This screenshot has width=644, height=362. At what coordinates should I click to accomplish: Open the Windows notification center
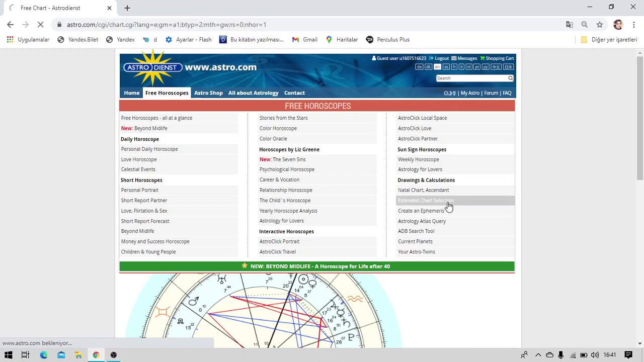tap(628, 355)
